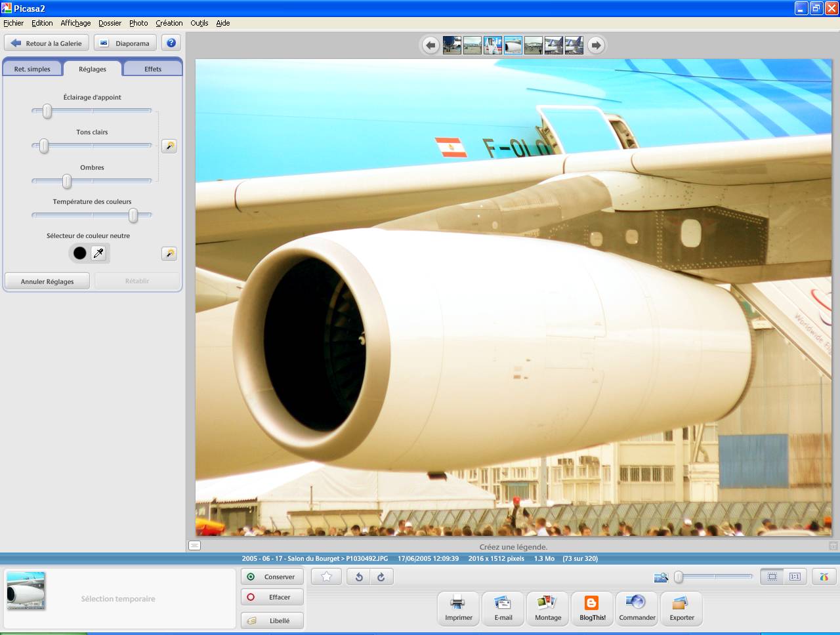Image resolution: width=840 pixels, height=635 pixels.
Task: Open the Fichier menu
Action: click(13, 23)
